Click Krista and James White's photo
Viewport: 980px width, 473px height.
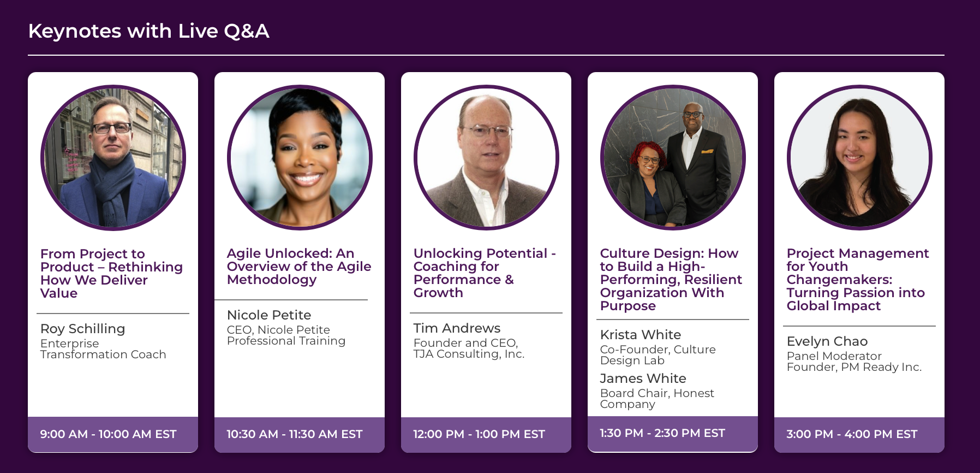pyautogui.click(x=673, y=157)
